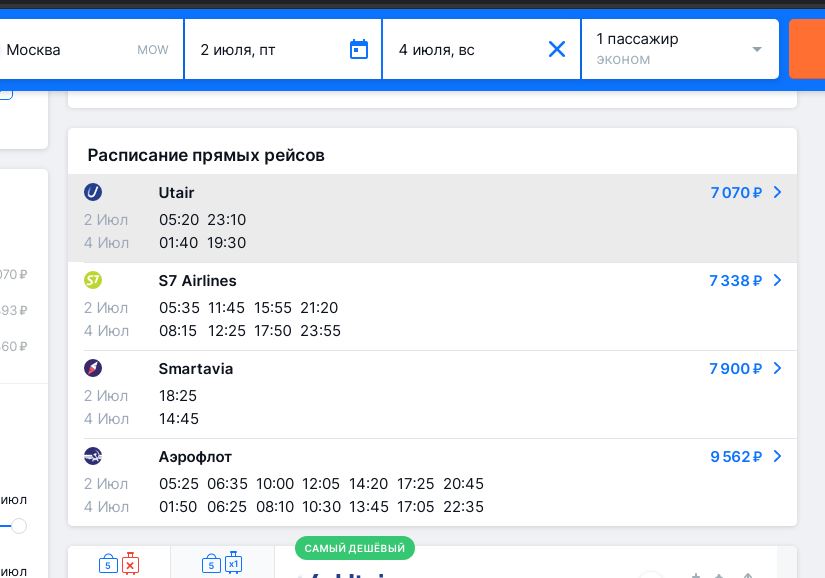Select S7 08:15 return time
825x578 pixels.
[178, 331]
